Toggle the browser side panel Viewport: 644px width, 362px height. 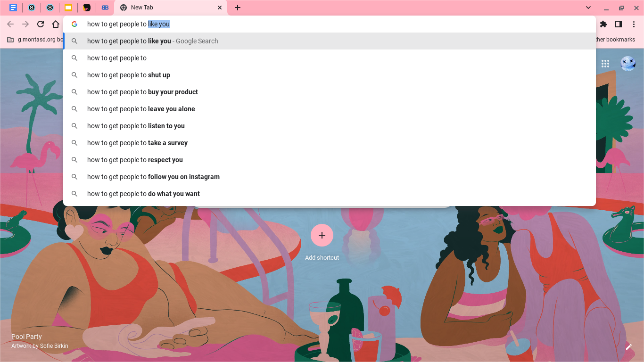pos(619,24)
